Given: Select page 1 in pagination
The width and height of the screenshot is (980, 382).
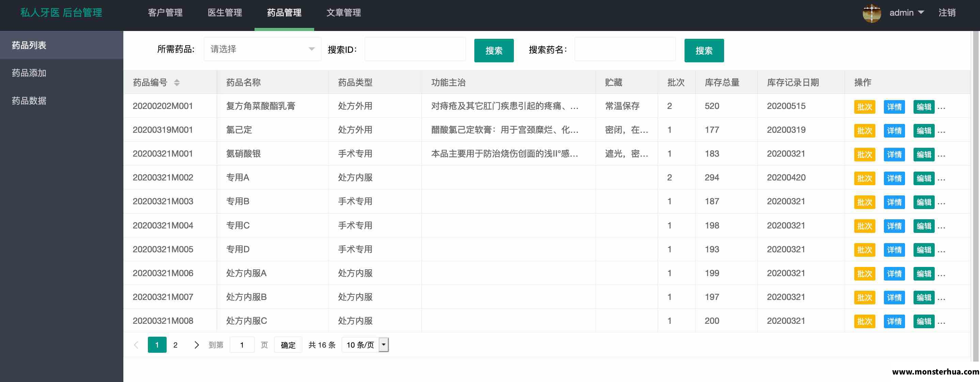Looking at the screenshot, I should tap(157, 345).
